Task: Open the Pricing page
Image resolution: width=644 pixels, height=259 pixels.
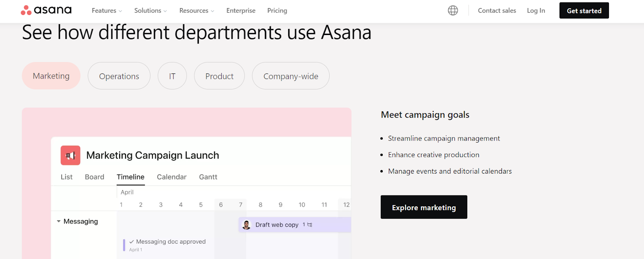Action: (x=277, y=10)
